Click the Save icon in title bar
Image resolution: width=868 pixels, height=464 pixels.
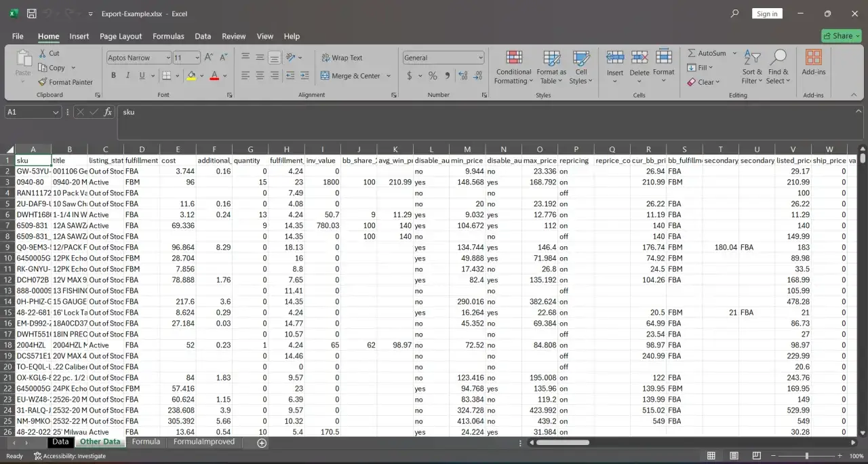(31, 14)
